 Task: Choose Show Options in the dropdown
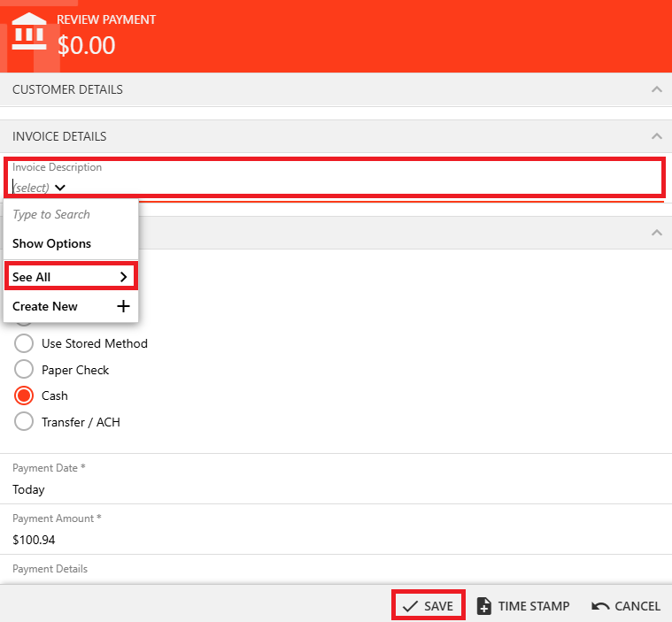point(71,243)
